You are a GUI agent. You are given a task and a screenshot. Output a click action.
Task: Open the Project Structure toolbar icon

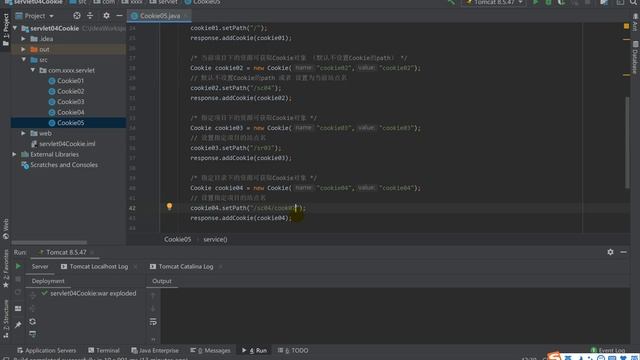pyautogui.click(x=604, y=2)
